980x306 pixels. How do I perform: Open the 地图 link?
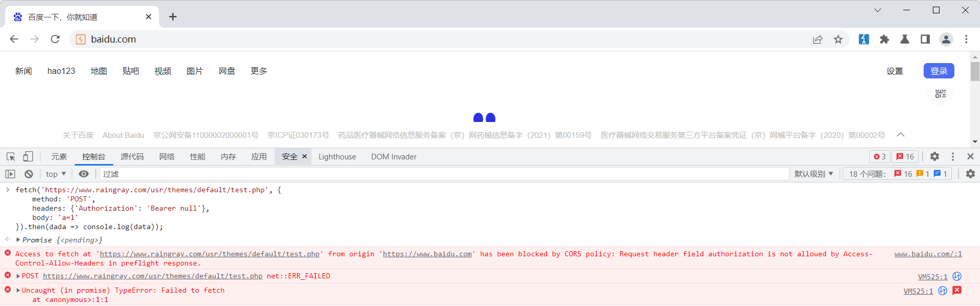coord(99,71)
